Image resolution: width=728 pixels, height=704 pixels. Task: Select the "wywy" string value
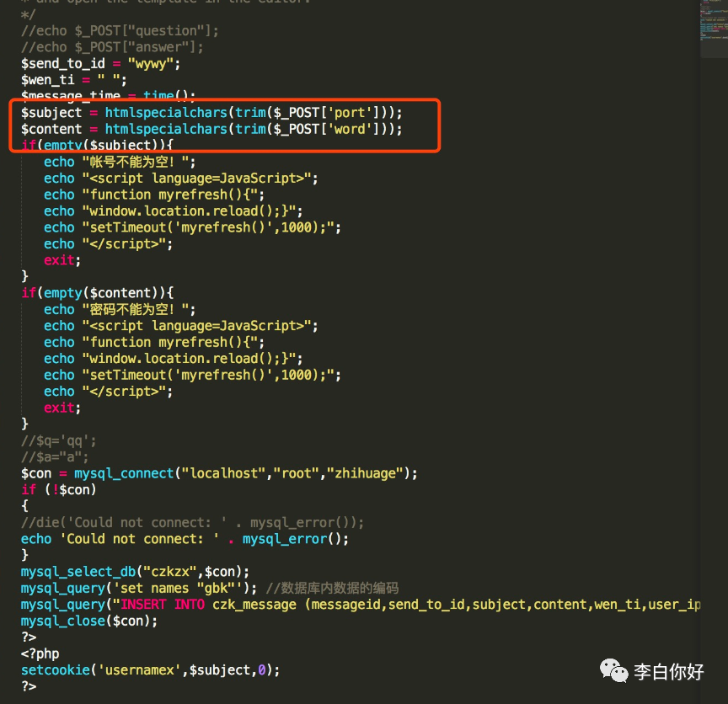click(151, 63)
